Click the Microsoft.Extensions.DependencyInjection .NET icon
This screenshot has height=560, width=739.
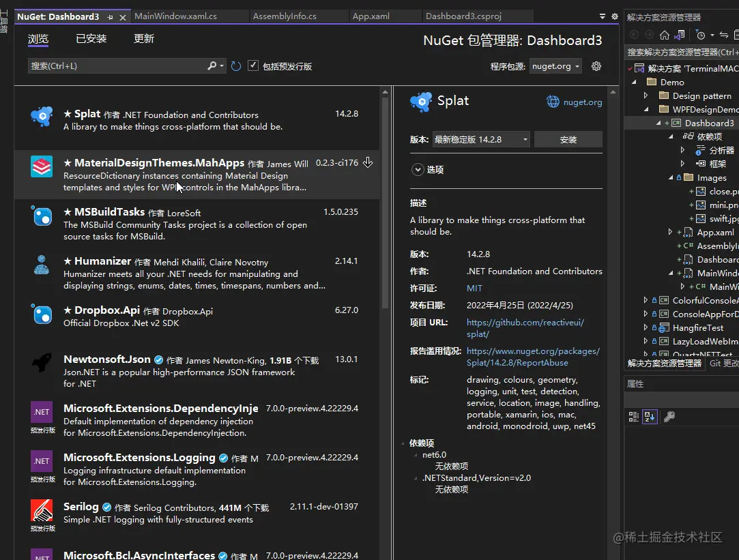click(x=42, y=412)
